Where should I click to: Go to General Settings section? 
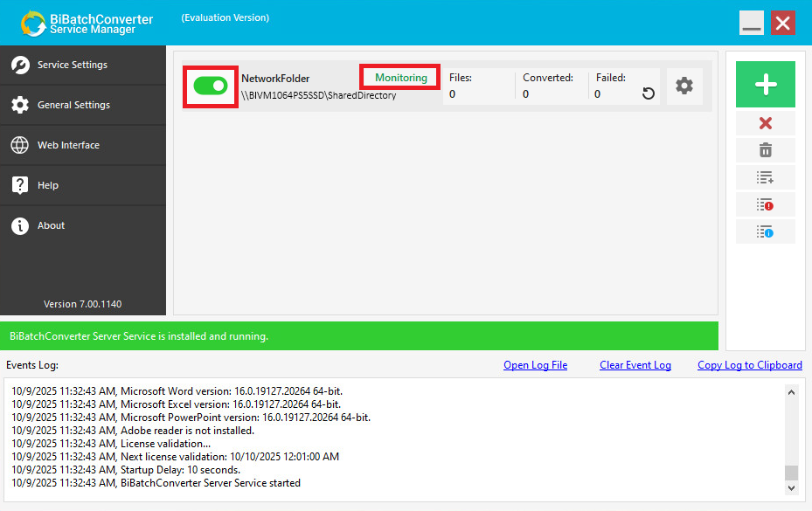coord(73,105)
